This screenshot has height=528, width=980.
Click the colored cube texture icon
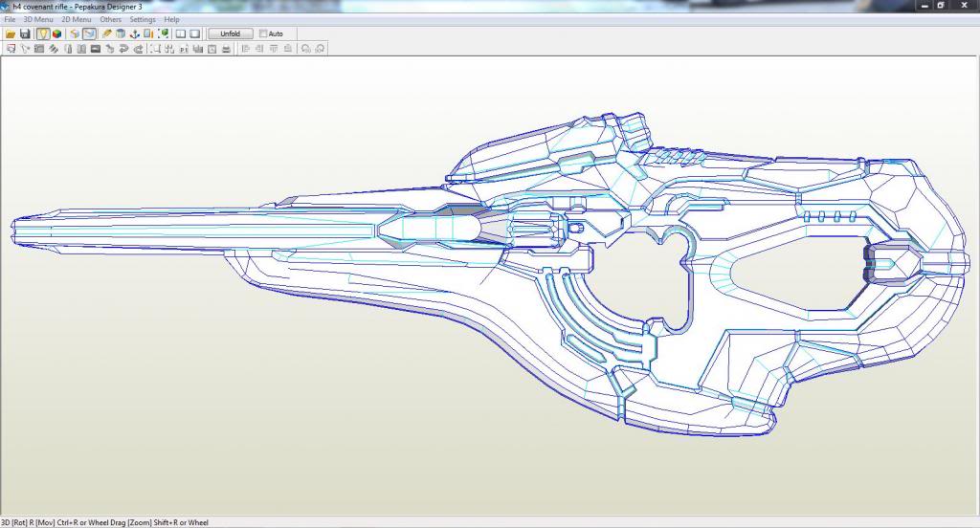tap(57, 33)
